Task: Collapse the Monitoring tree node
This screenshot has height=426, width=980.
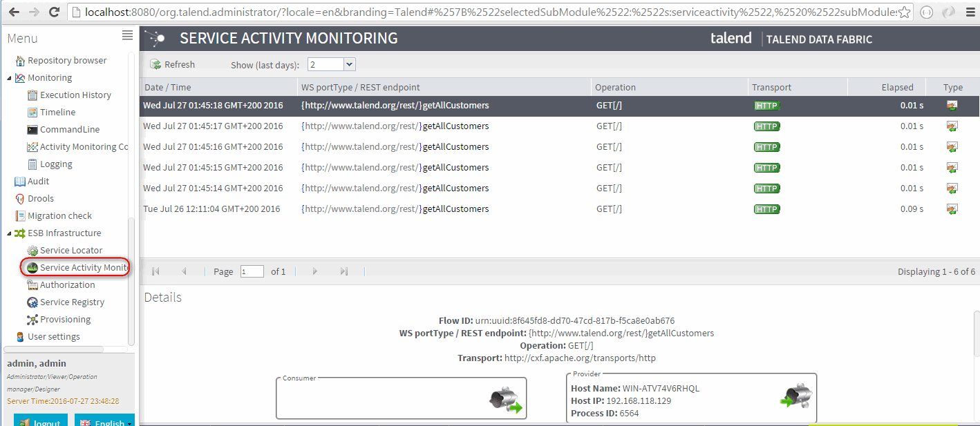Action: (x=9, y=78)
